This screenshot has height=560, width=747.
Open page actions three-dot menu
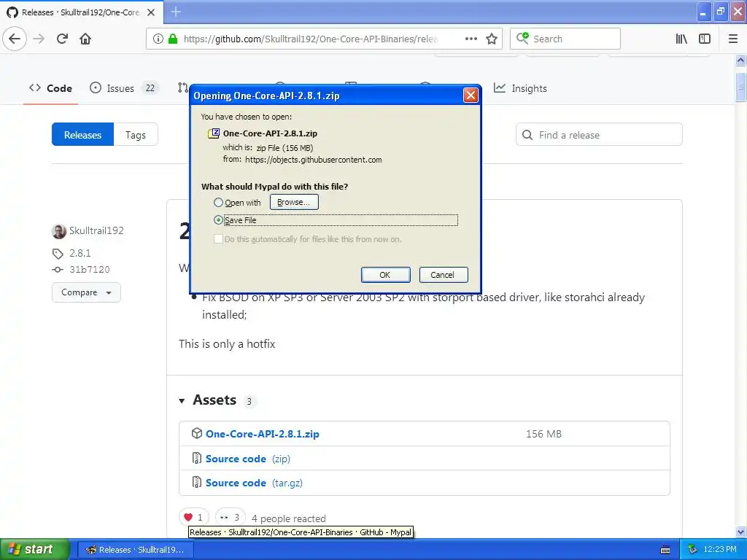(471, 39)
